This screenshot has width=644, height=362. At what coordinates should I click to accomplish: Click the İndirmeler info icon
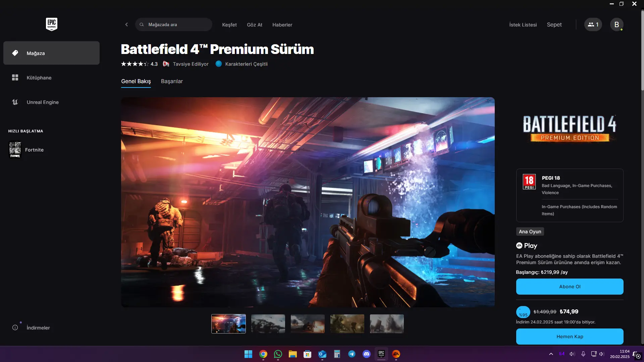coord(15,327)
